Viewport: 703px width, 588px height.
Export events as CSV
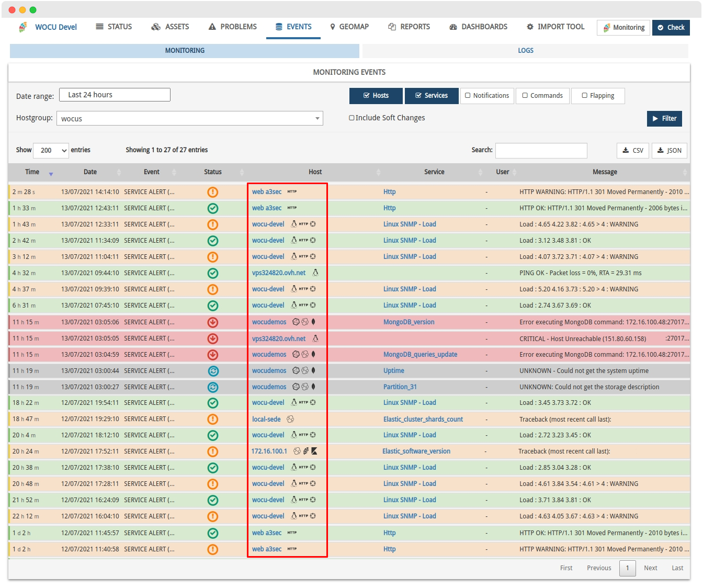(633, 151)
